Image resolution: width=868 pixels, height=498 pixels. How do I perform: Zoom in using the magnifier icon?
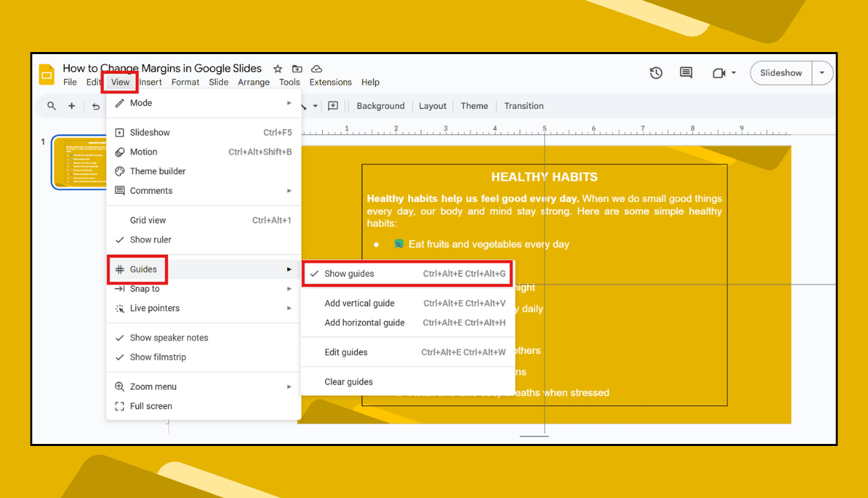51,105
